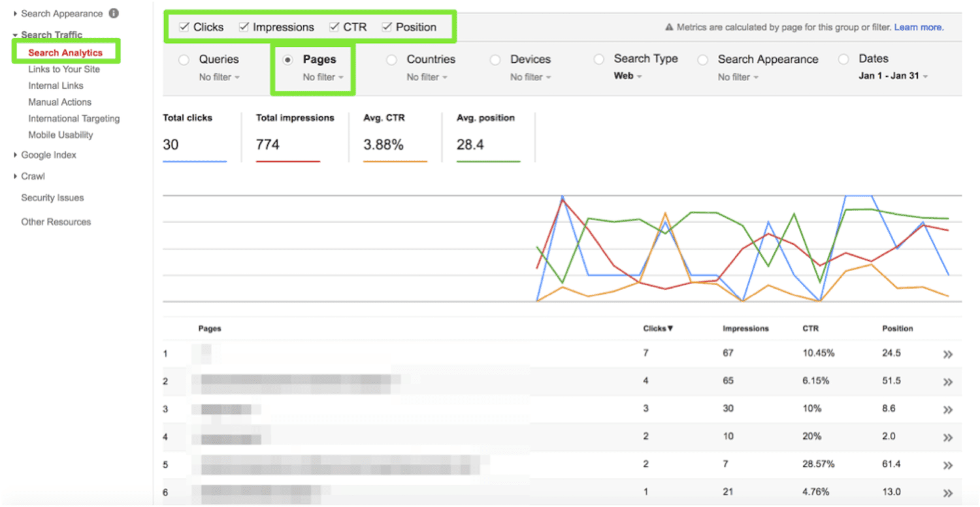Disable the CTR checkbox
Image resolution: width=980 pixels, height=507 pixels.
pos(334,27)
